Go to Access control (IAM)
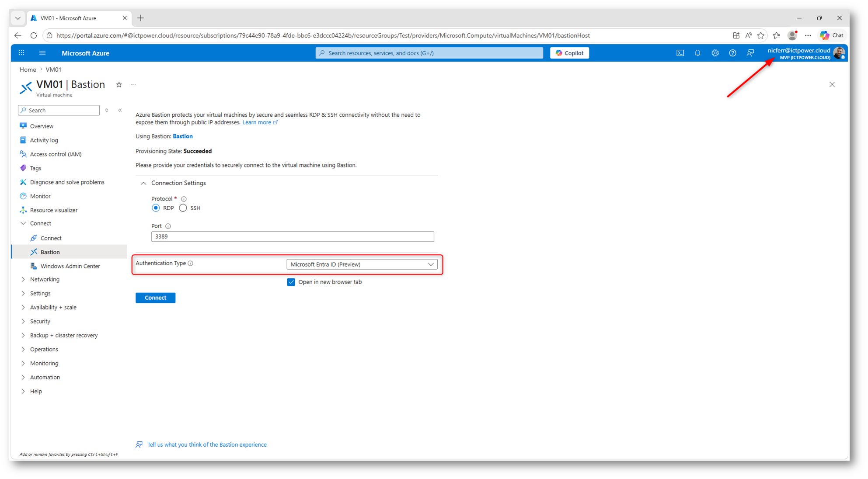Screen dimensions: 868x479 click(56, 154)
